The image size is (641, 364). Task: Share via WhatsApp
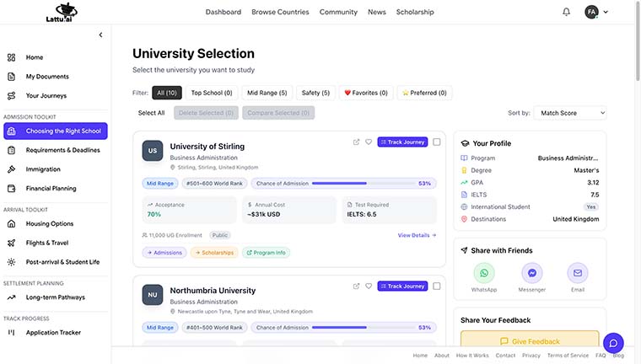(484, 273)
